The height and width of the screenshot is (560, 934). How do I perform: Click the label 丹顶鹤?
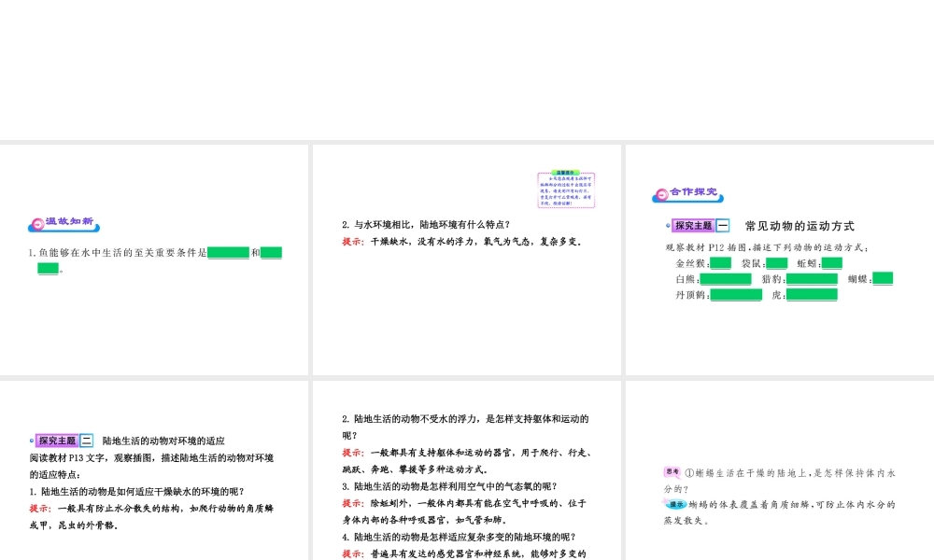[x=690, y=295]
